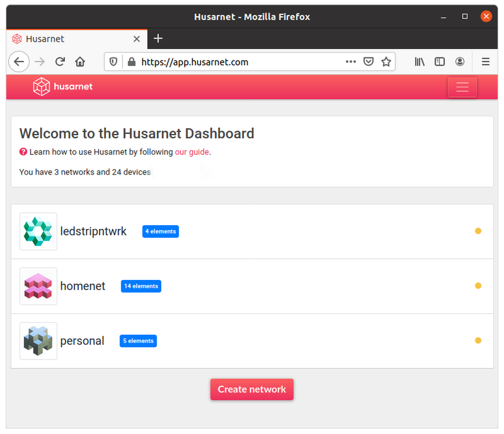The image size is (504, 434).
Task: Click the Create network button
Action: 252,389
